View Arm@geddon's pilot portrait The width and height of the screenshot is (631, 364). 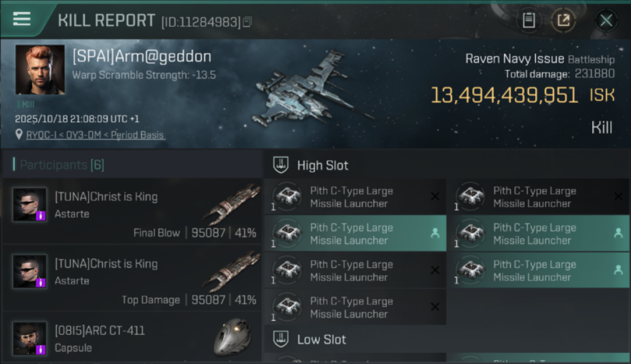(40, 69)
